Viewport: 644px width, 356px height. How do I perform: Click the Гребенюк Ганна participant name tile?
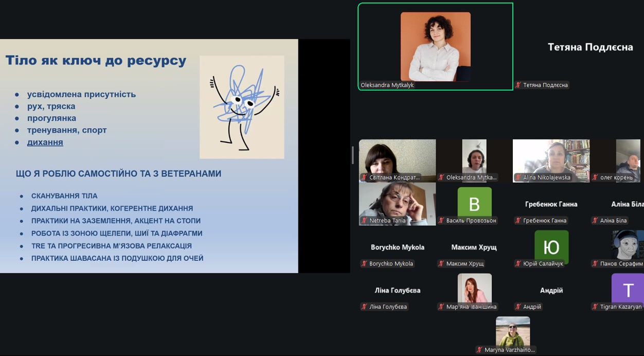coord(551,204)
